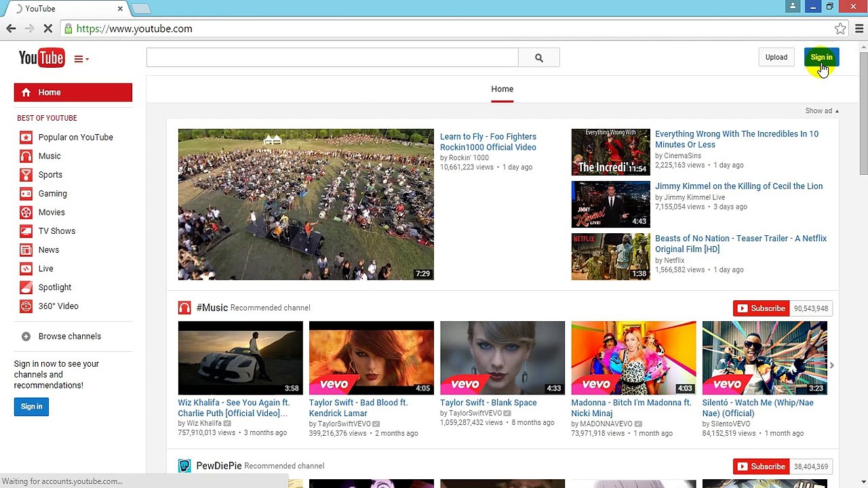
Task: Open Silentó Watch Me thumbnail
Action: point(765,358)
